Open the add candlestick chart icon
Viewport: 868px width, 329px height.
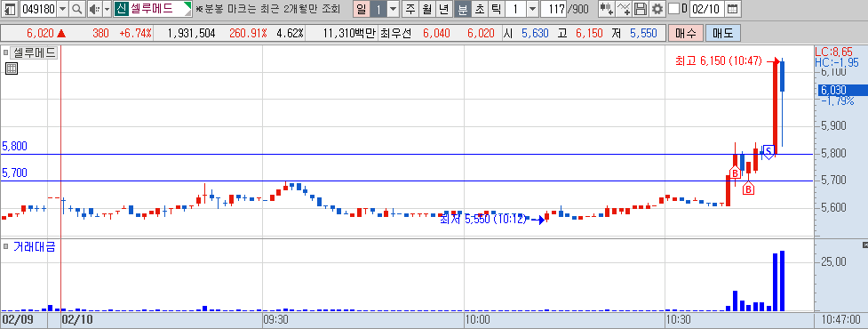click(x=607, y=9)
